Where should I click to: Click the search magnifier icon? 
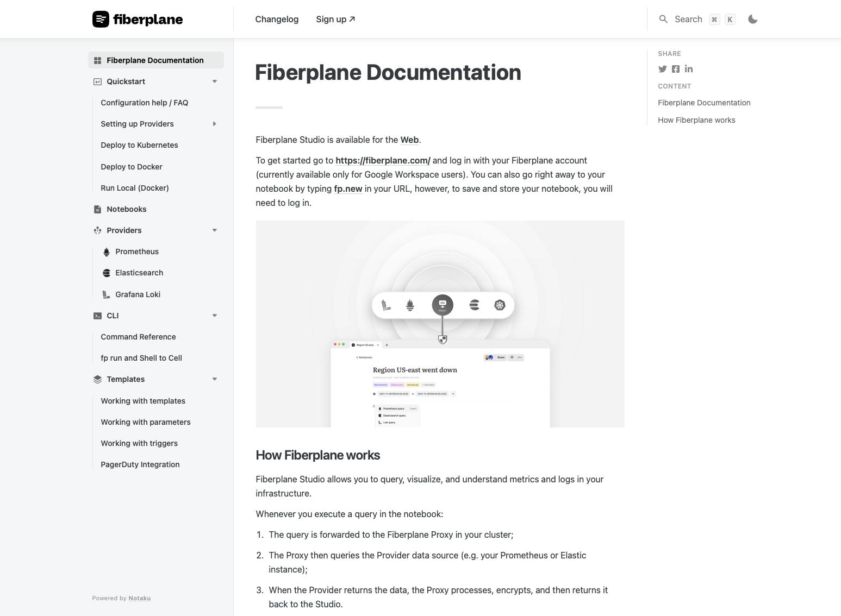click(x=663, y=19)
